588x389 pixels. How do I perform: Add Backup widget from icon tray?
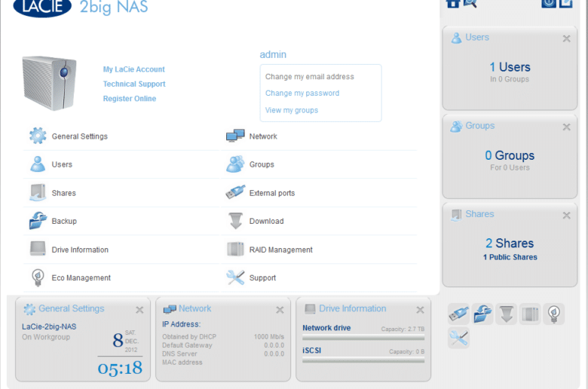click(x=482, y=314)
